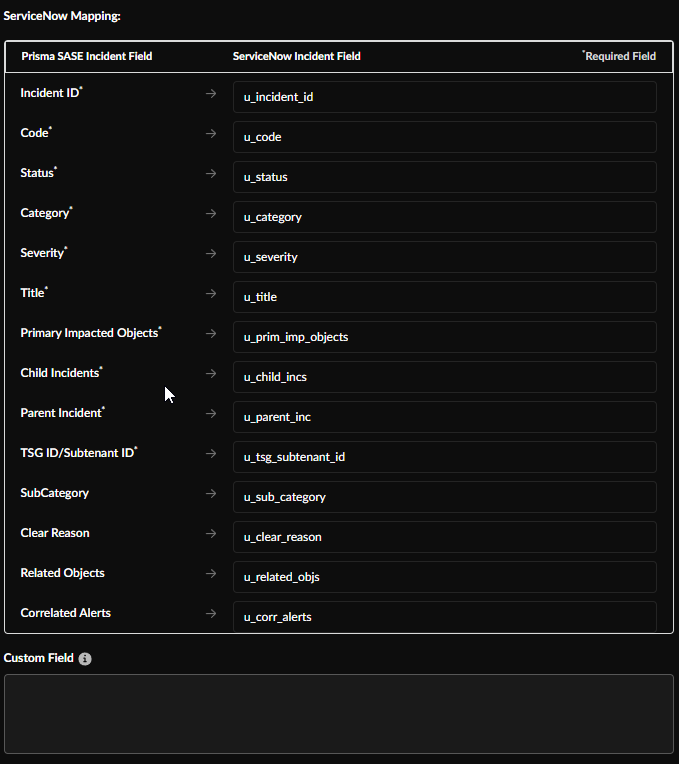The image size is (679, 764).
Task: Focus the u_incident_id input field
Action: tap(444, 97)
